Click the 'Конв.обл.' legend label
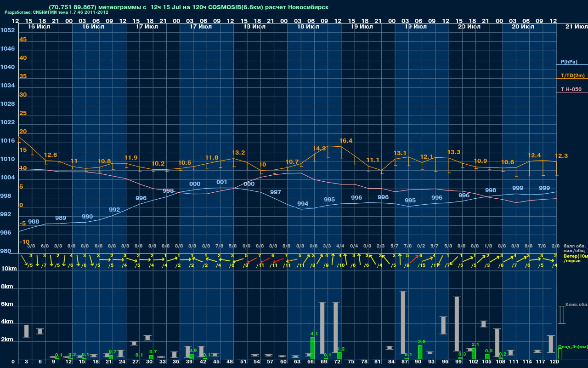 pyautogui.click(x=577, y=305)
